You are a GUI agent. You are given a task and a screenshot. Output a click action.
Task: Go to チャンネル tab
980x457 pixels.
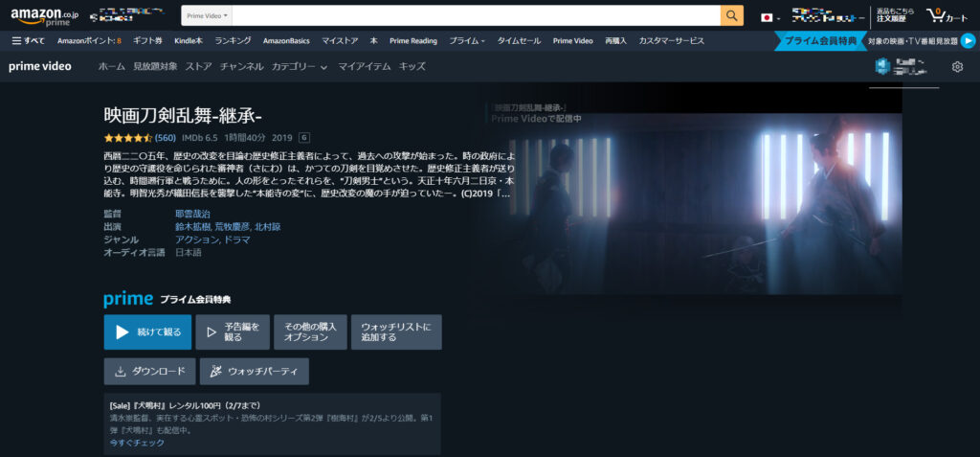point(241,66)
